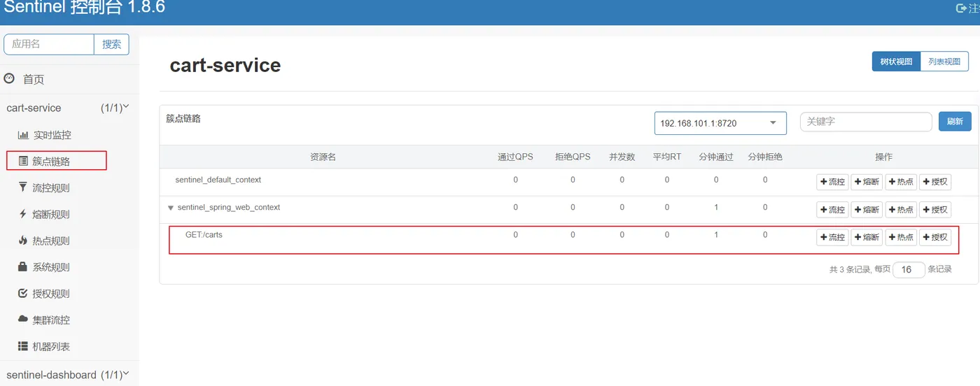Go to 首页
This screenshot has width=980, height=386.
34,80
